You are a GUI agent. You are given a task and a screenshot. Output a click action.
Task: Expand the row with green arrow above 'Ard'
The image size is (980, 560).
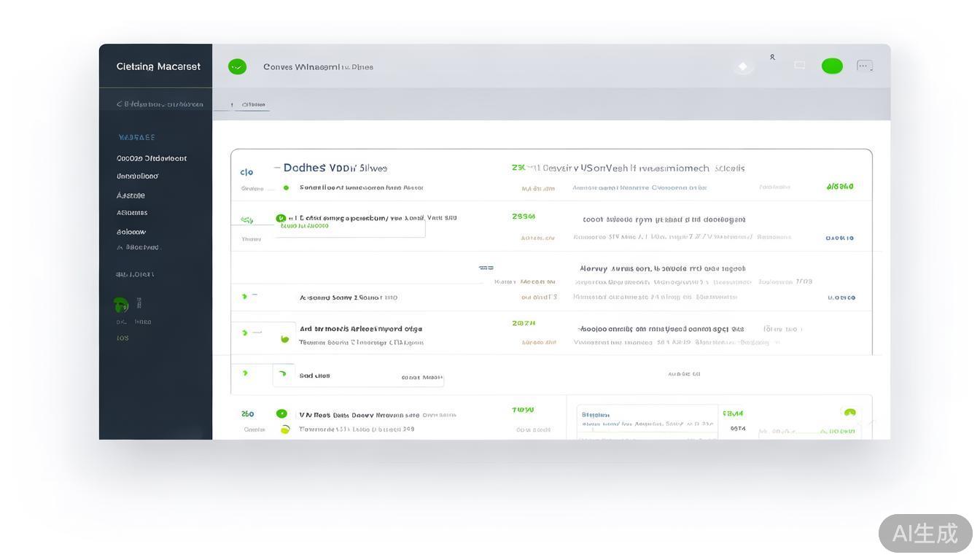pyautogui.click(x=244, y=296)
